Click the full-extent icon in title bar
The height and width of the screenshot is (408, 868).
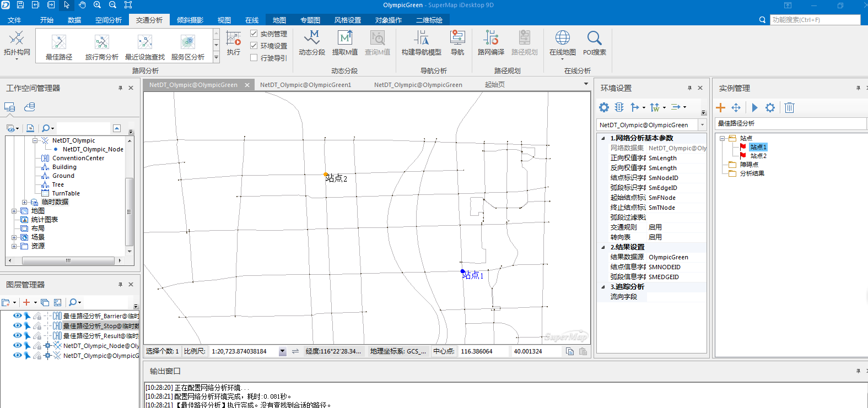coord(128,5)
